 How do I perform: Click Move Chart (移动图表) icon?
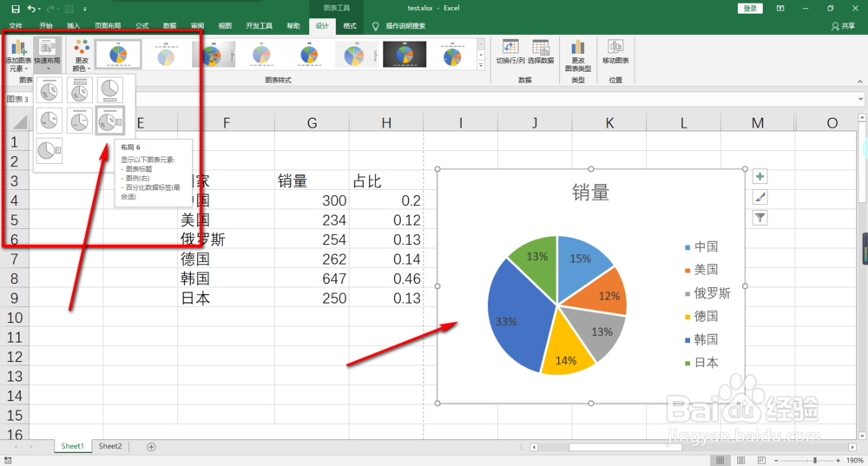[x=615, y=51]
